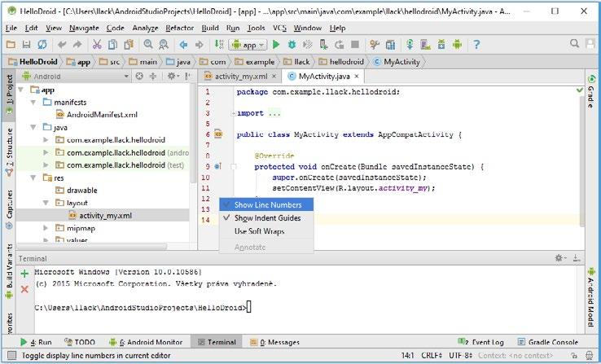Click the hellodroid breadcrumb in navigation bar
This screenshot has width=601, height=364.
pos(342,62)
